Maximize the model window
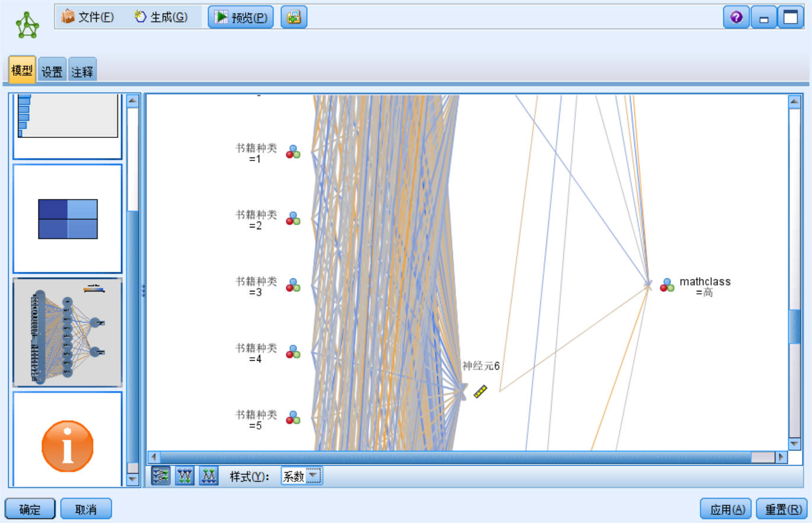Screen dimensions: 812x523 [791, 17]
